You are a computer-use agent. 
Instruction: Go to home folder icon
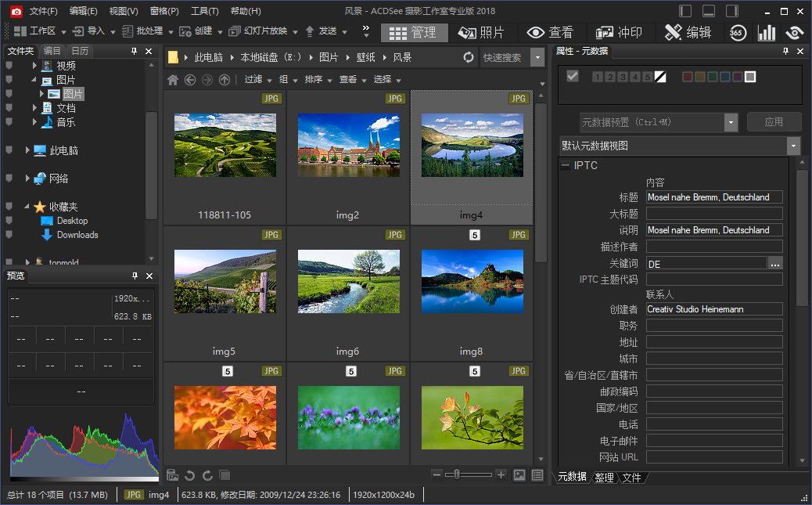tap(173, 80)
